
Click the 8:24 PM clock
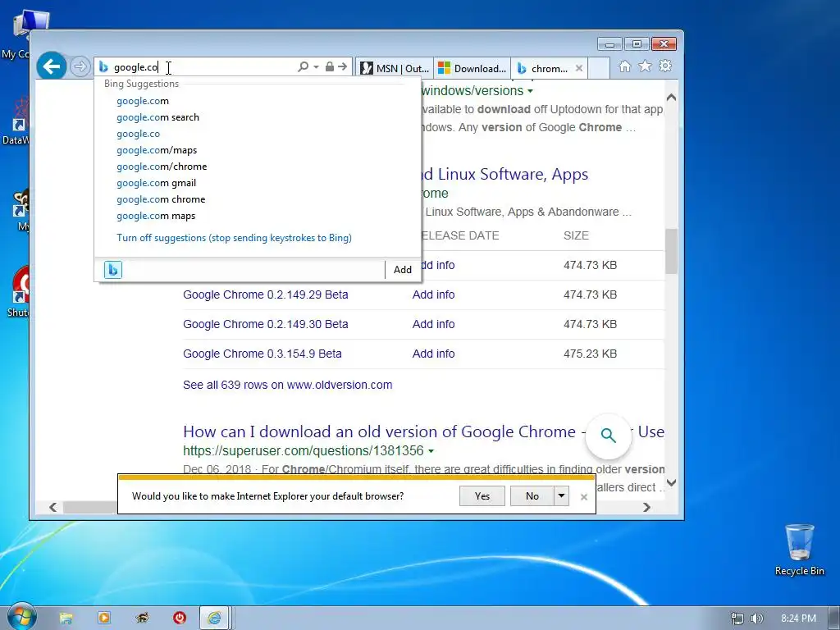coord(798,619)
